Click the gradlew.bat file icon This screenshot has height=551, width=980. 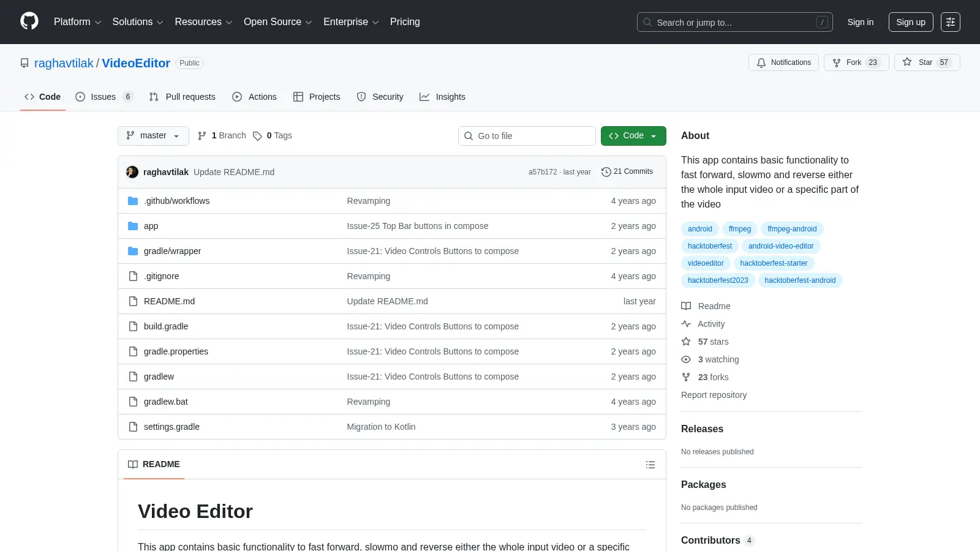click(x=133, y=402)
